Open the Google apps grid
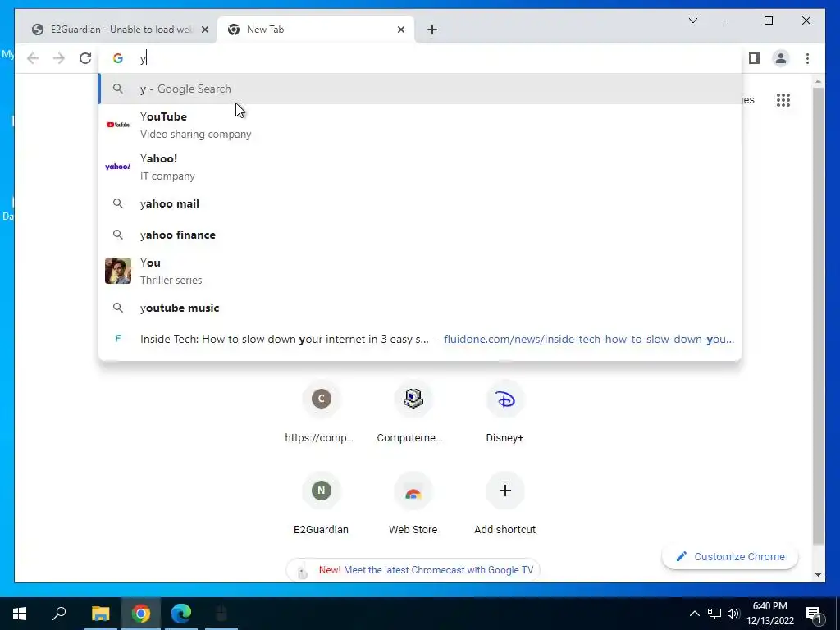840x630 pixels. click(783, 100)
